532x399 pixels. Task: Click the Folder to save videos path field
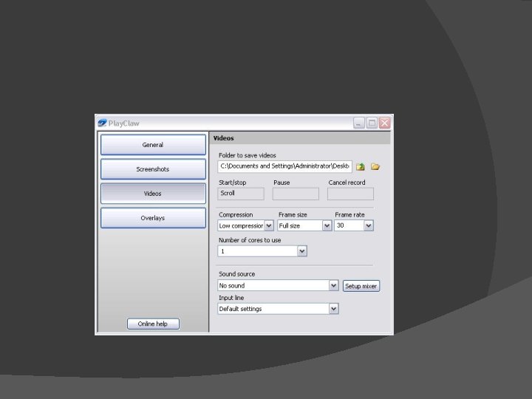pos(284,166)
